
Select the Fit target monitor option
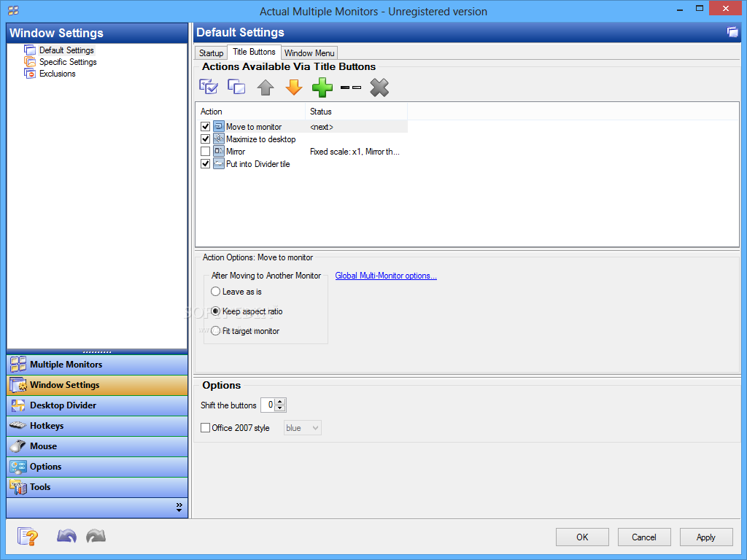[x=215, y=330]
